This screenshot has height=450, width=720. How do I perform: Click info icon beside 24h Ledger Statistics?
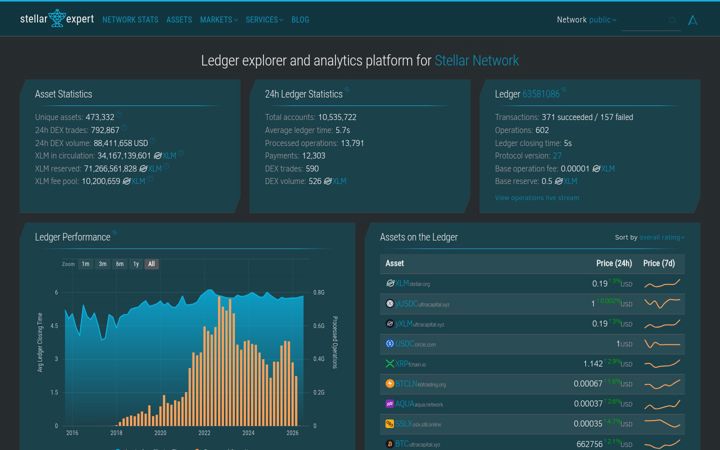(347, 90)
